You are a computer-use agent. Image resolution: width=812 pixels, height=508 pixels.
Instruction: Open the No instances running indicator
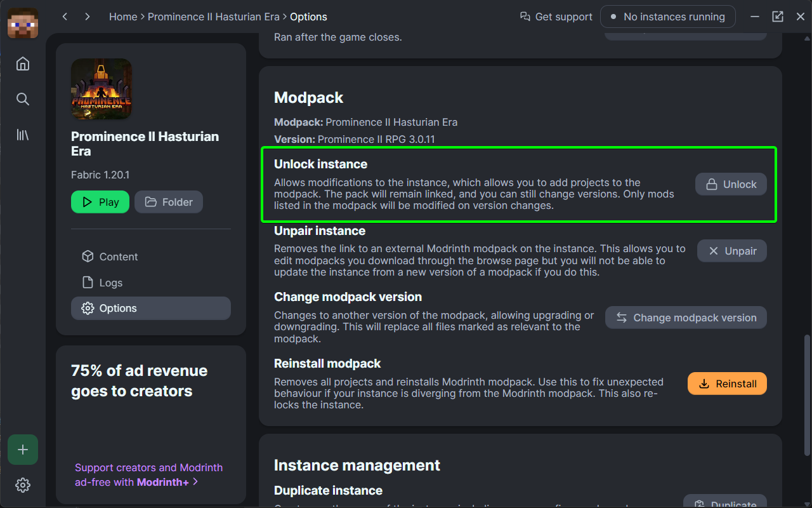coord(668,17)
